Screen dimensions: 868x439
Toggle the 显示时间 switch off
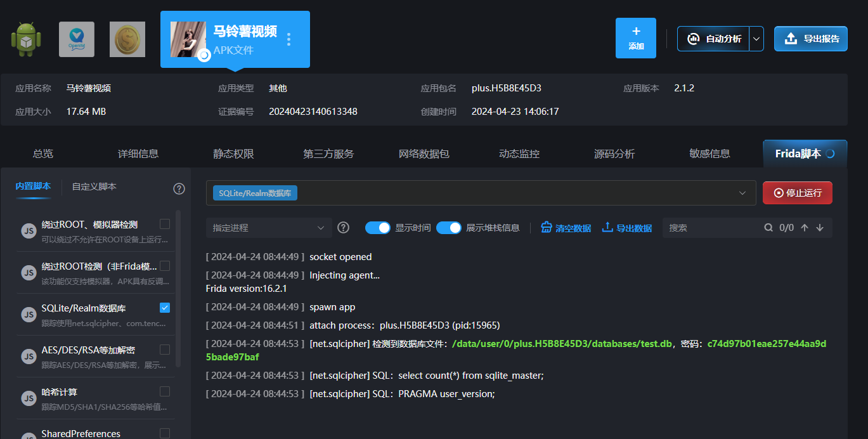(x=378, y=228)
